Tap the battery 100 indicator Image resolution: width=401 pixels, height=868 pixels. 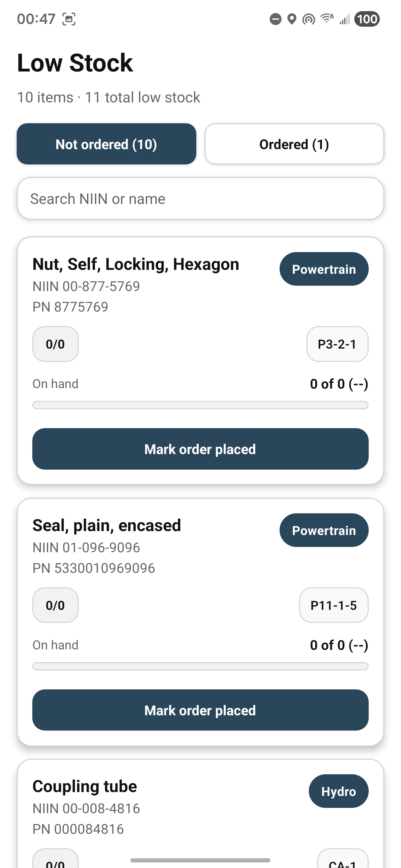pyautogui.click(x=367, y=19)
